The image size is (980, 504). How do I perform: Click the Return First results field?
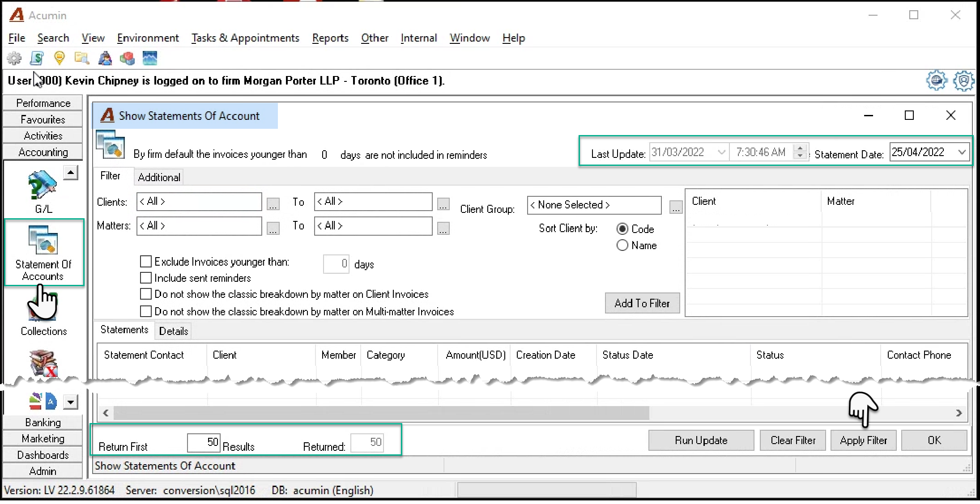click(204, 442)
